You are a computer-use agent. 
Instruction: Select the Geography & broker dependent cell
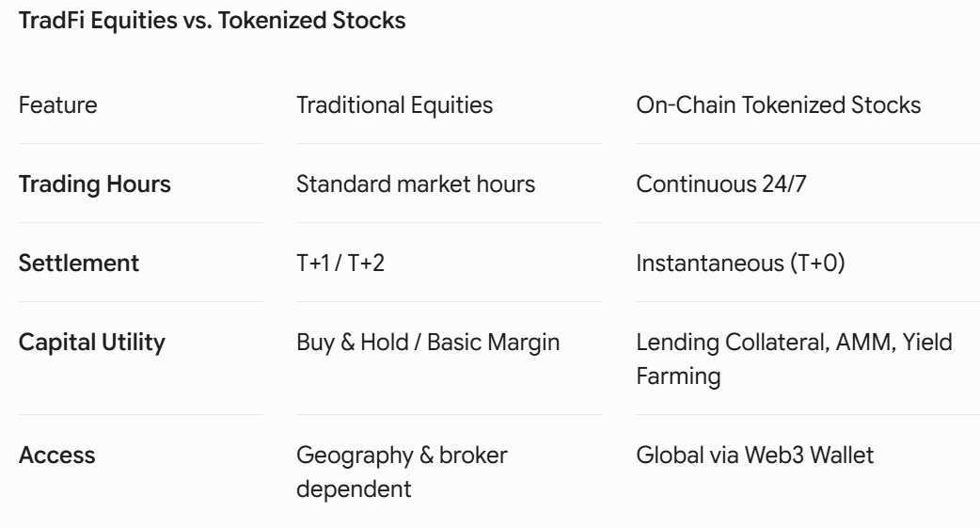click(402, 472)
